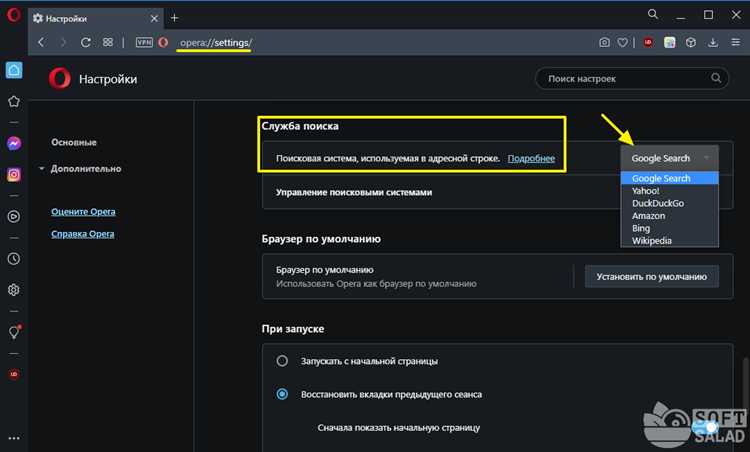Open the downloads arrow icon

pos(713,43)
